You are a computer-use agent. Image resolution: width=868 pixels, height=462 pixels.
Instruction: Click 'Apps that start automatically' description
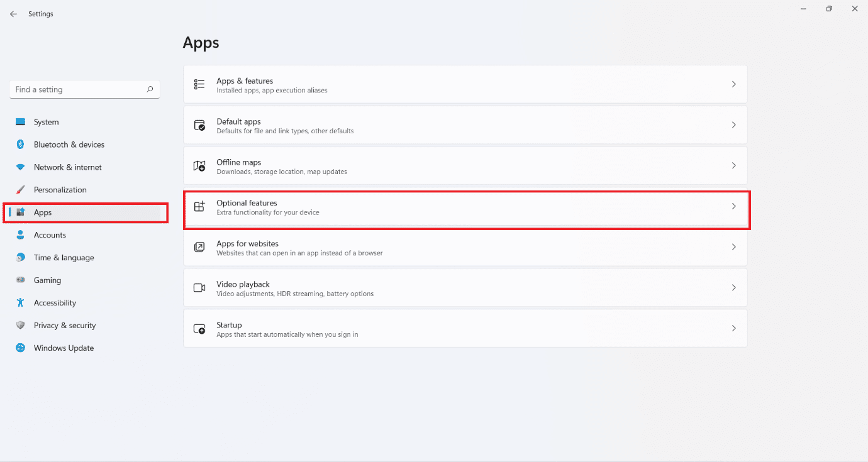287,334
